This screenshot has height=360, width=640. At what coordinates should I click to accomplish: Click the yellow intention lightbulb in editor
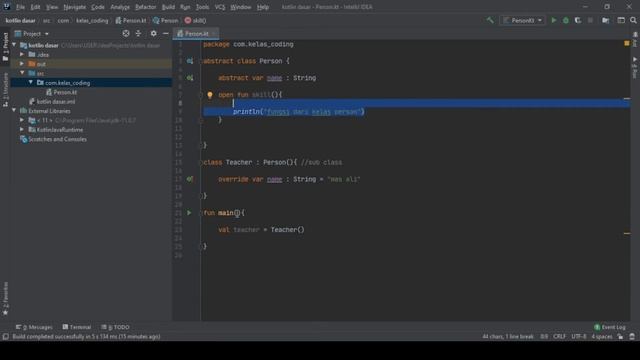coord(210,95)
